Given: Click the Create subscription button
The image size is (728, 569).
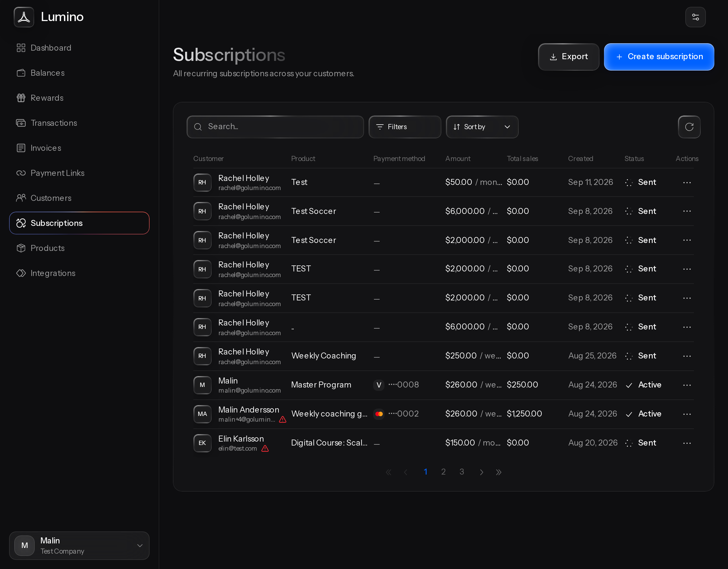Looking at the screenshot, I should [x=659, y=57].
